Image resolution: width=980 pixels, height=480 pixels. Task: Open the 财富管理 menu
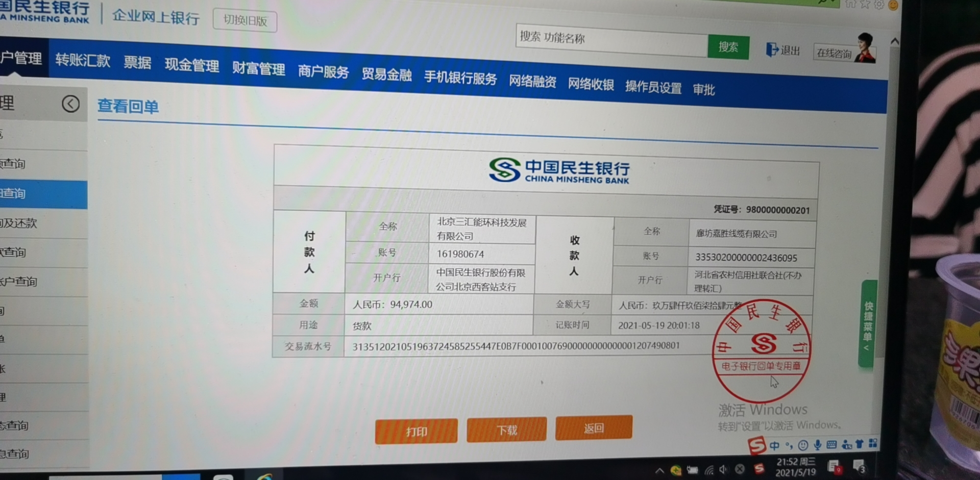258,68
